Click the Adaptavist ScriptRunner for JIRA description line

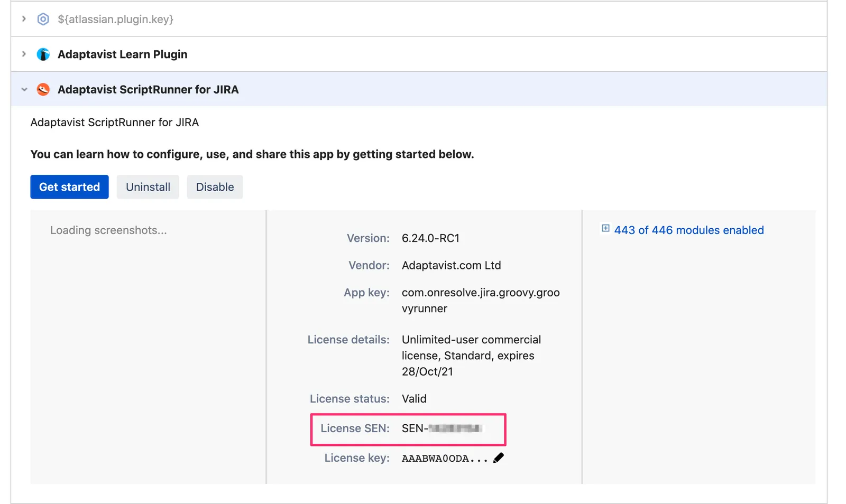pos(115,122)
